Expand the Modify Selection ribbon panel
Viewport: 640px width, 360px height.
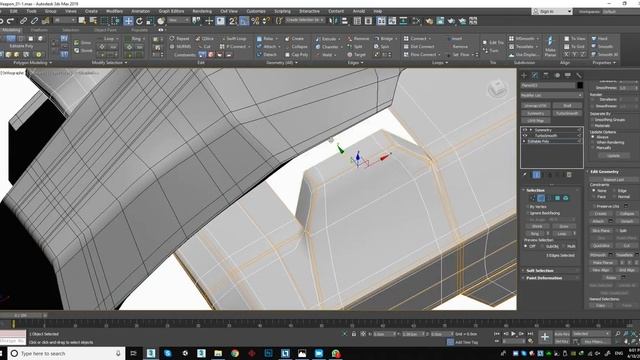(109, 63)
